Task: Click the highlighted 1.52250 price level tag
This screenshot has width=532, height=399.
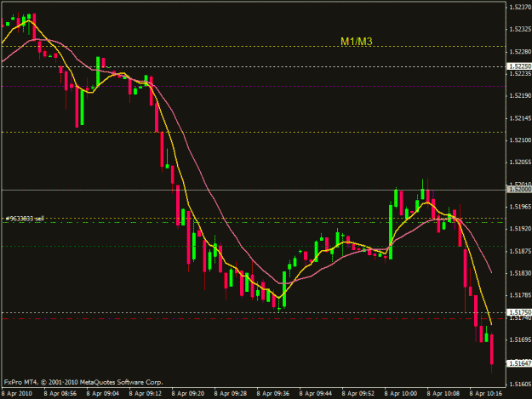Action: (x=519, y=66)
